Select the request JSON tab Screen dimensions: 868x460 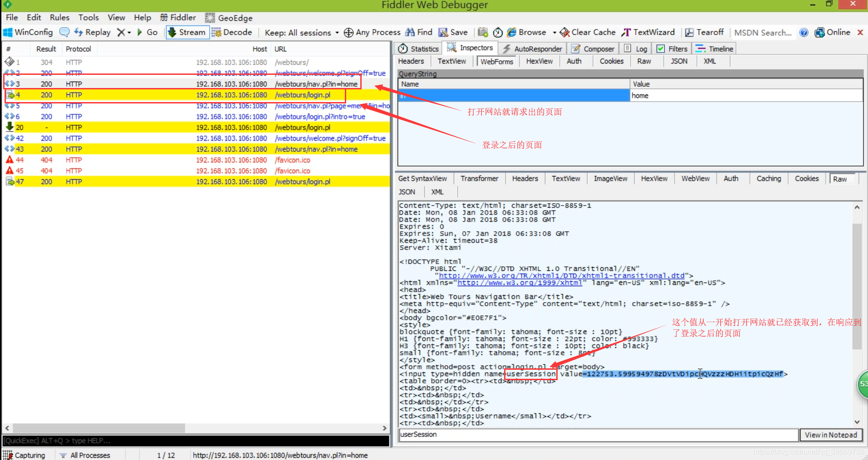pyautogui.click(x=679, y=61)
